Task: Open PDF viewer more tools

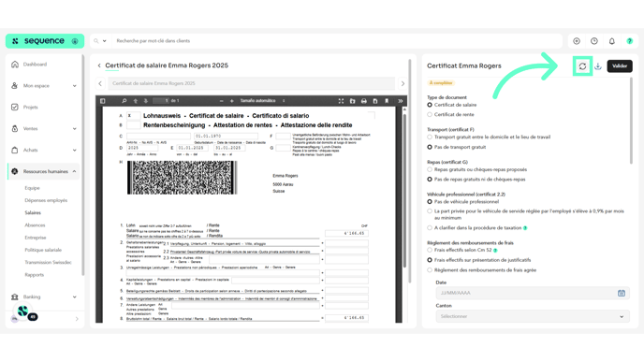Action: [400, 101]
